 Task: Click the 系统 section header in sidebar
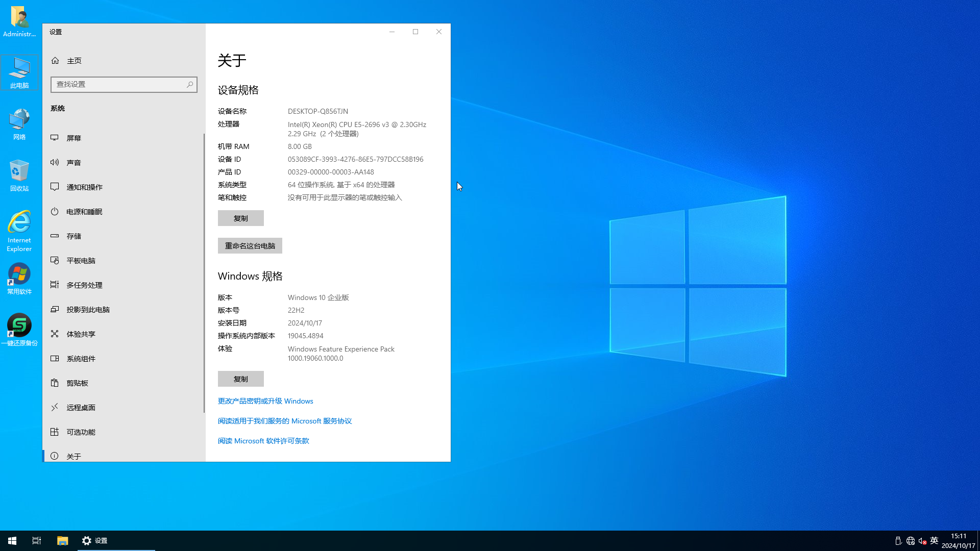[58, 108]
